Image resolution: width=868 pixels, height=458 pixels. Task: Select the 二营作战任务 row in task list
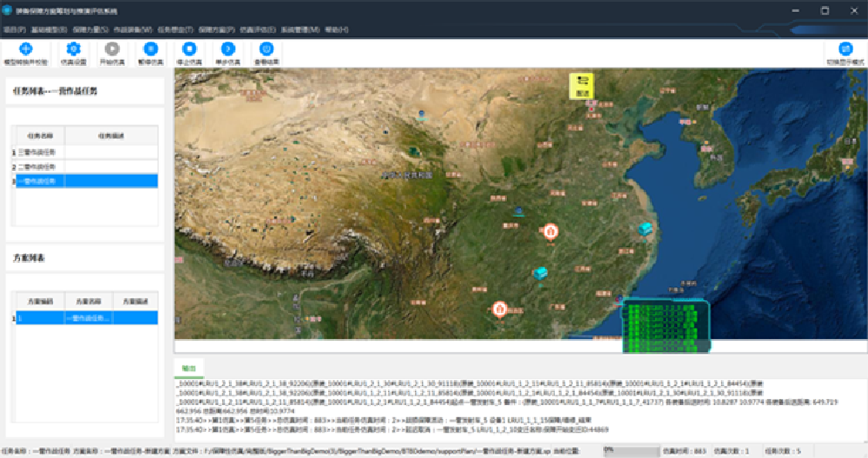39,167
